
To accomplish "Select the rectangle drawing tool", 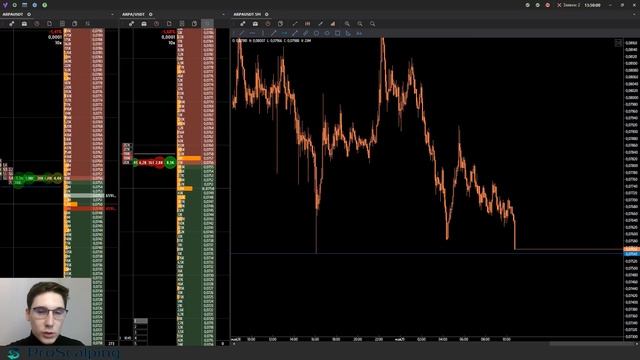I will 337,33.
